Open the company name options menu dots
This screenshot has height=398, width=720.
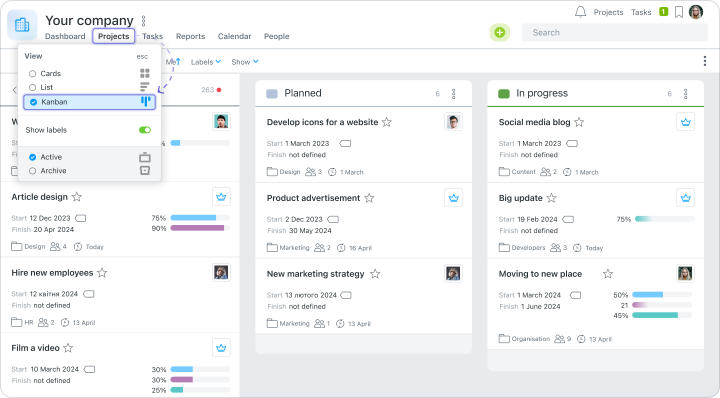tap(143, 21)
